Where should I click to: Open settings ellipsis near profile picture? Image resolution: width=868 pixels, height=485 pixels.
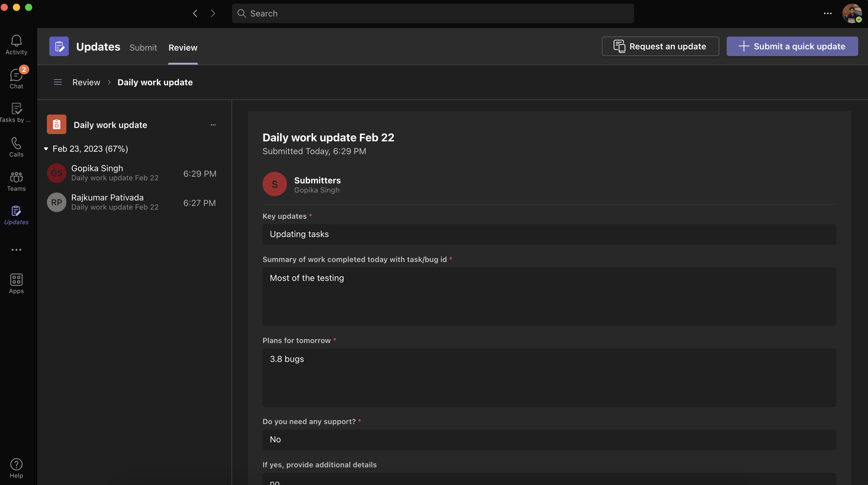coord(827,13)
